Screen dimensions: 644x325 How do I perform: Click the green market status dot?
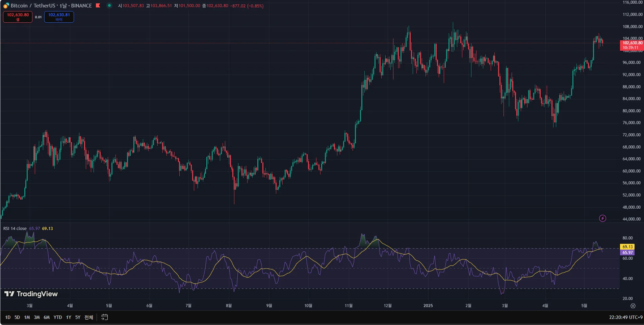109,5
